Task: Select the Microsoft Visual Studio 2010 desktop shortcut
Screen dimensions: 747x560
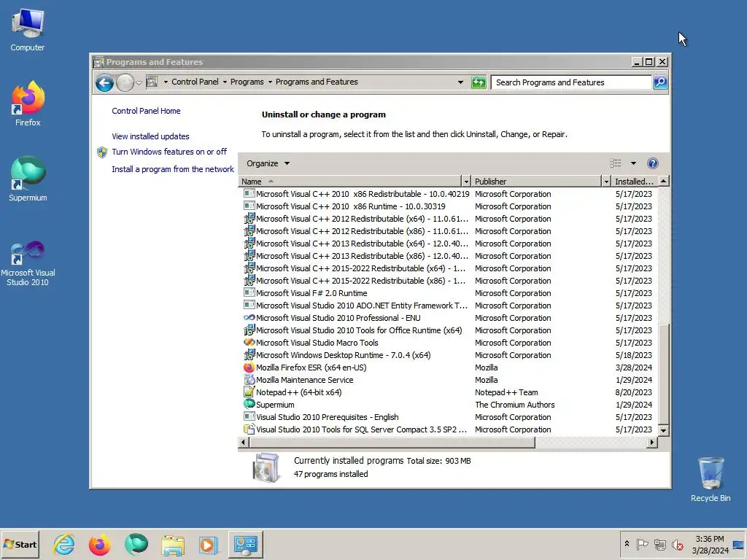Action: click(x=28, y=262)
